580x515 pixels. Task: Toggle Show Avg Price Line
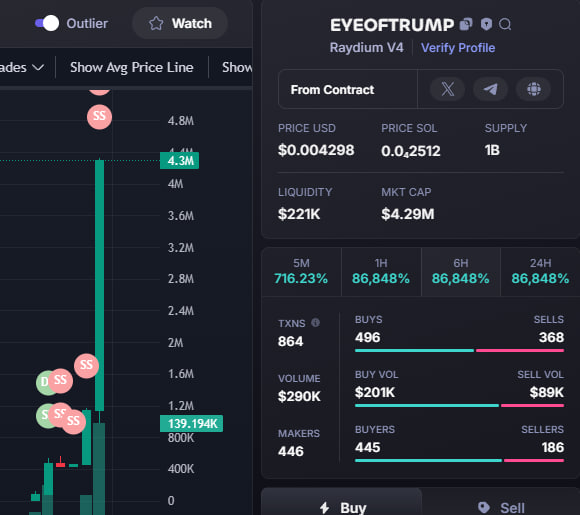point(132,67)
